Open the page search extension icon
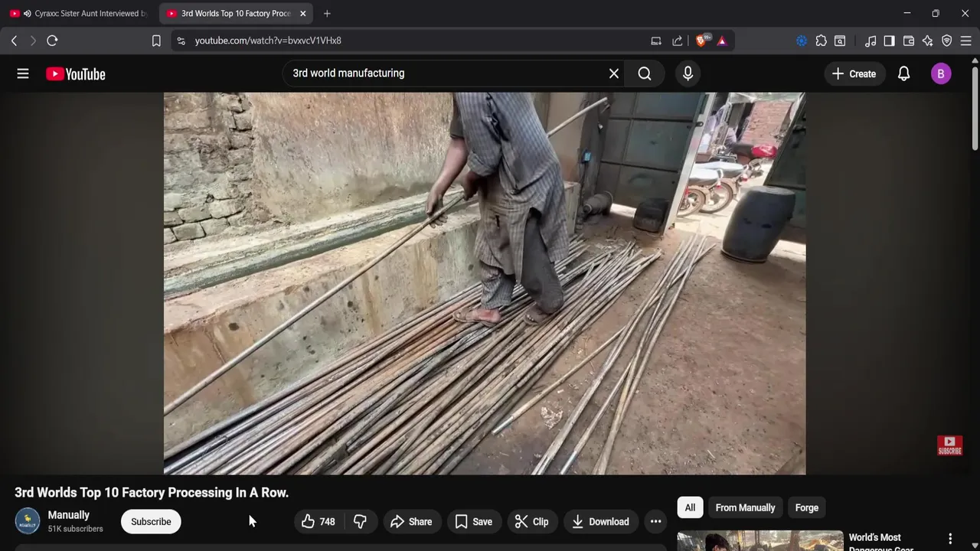 840,41
